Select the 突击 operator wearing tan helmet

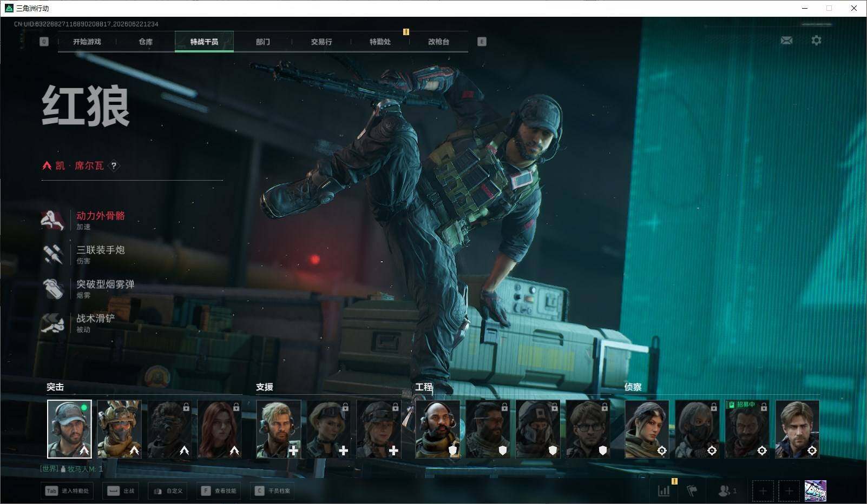point(119,429)
